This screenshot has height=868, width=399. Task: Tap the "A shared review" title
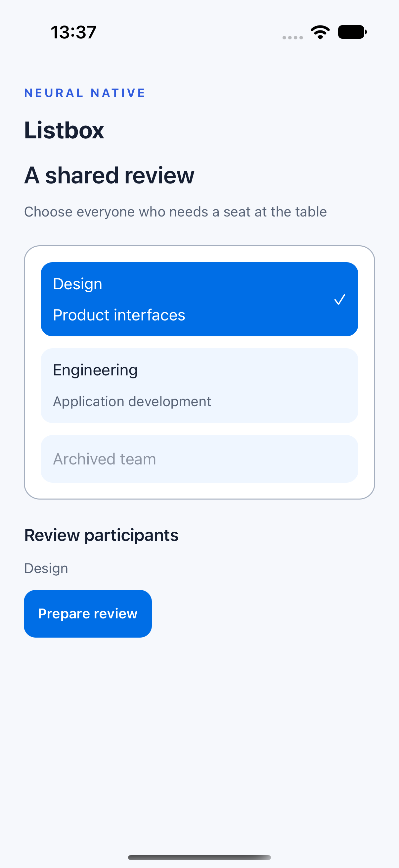(110, 175)
